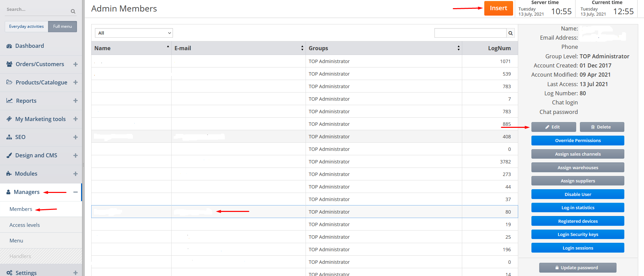Click the Design and CMS brush icon
The width and height of the screenshot is (644, 276).
[9, 155]
